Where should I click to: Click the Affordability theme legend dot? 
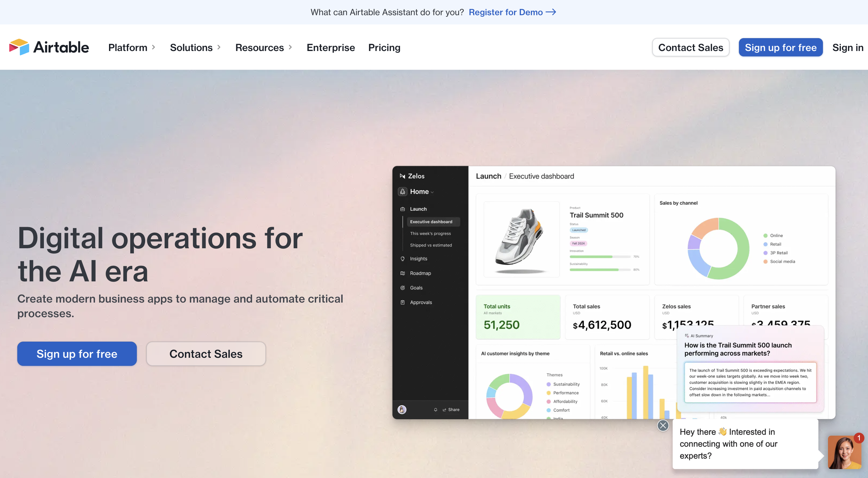click(x=549, y=401)
